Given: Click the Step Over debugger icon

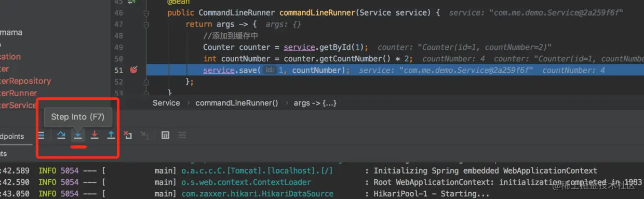Looking at the screenshot, I should [61, 135].
